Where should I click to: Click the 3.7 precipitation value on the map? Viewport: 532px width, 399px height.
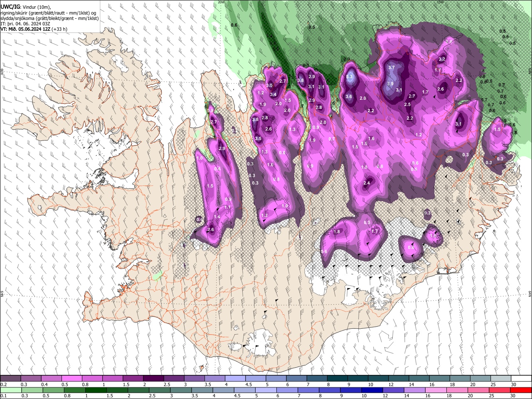[392, 67]
